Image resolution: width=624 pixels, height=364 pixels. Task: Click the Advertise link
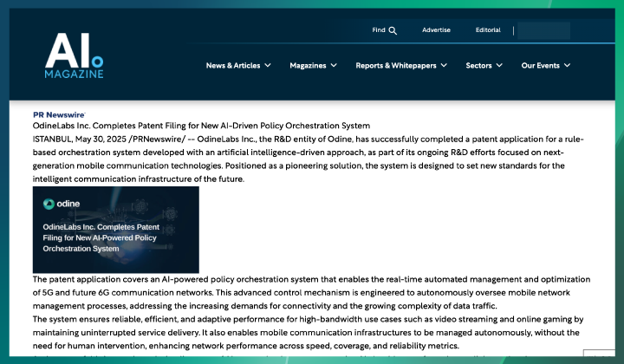[436, 30]
